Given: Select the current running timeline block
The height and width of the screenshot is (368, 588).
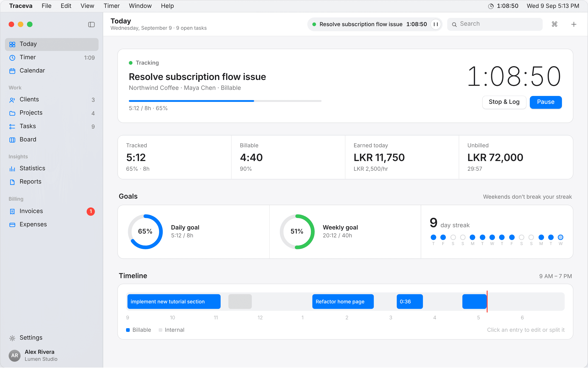Looking at the screenshot, I should point(474,302).
